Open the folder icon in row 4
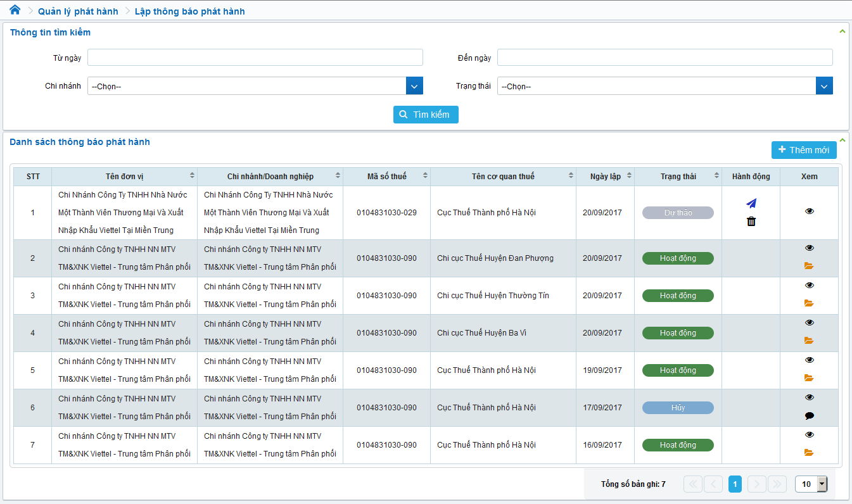This screenshot has height=504, width=852. tap(809, 341)
